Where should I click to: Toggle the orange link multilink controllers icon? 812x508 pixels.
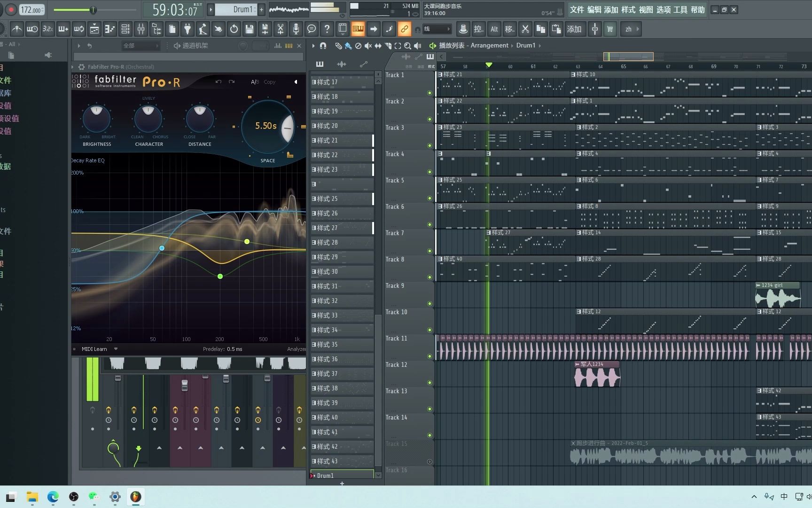[x=404, y=29]
